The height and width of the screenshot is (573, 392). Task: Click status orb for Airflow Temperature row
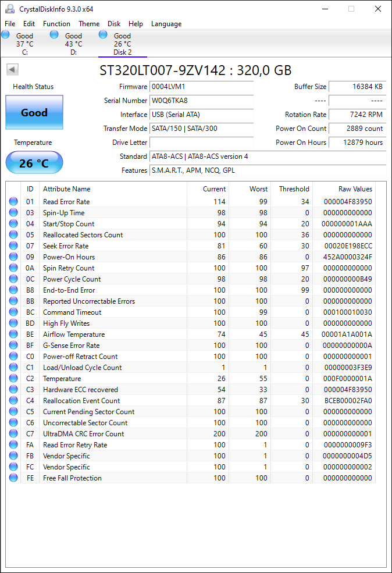coord(13,334)
